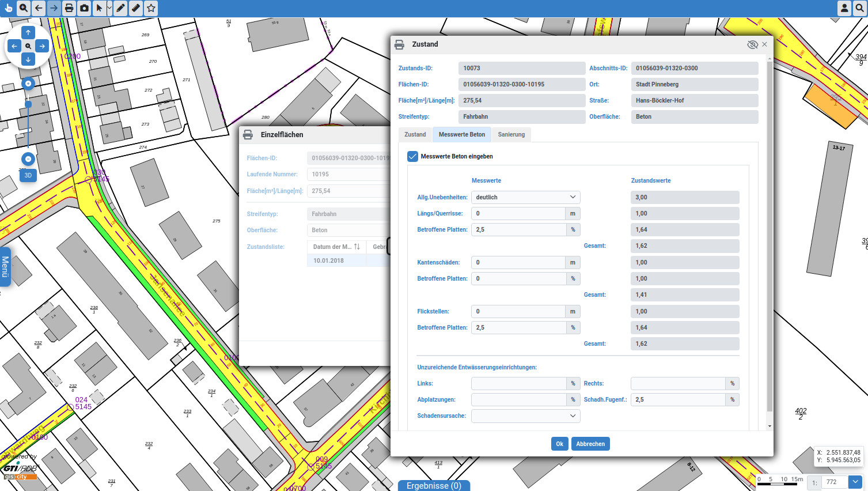The image size is (868, 491).
Task: Click the Ok button
Action: (559, 444)
